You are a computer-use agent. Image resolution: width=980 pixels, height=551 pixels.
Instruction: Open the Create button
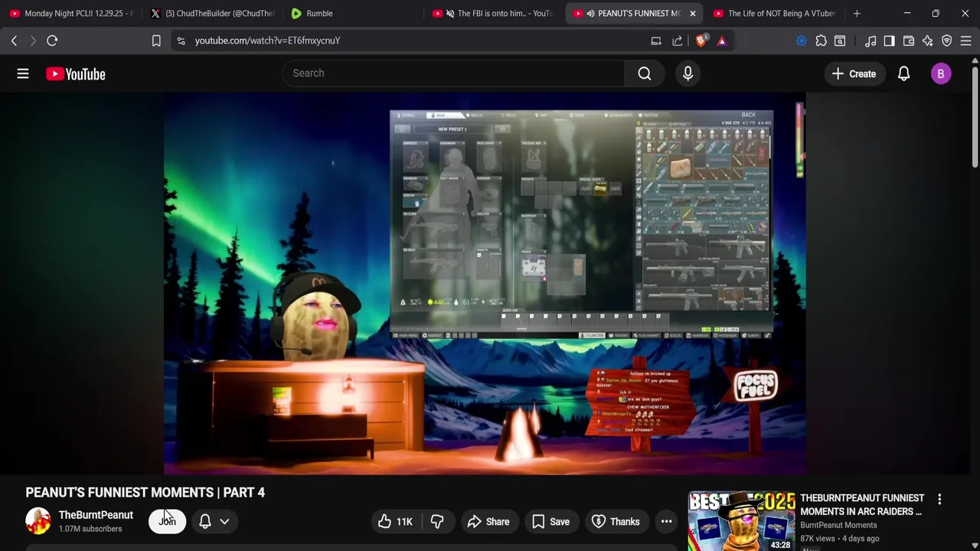[x=854, y=73]
